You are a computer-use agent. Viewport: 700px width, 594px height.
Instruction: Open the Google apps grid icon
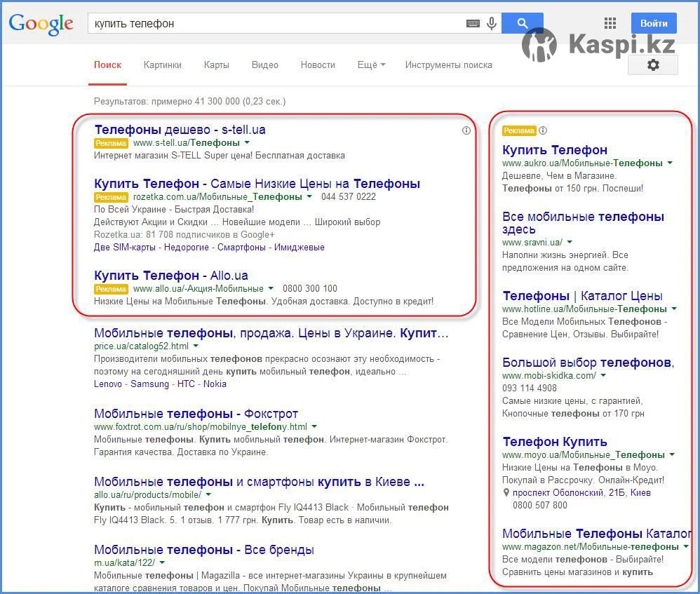tap(610, 23)
